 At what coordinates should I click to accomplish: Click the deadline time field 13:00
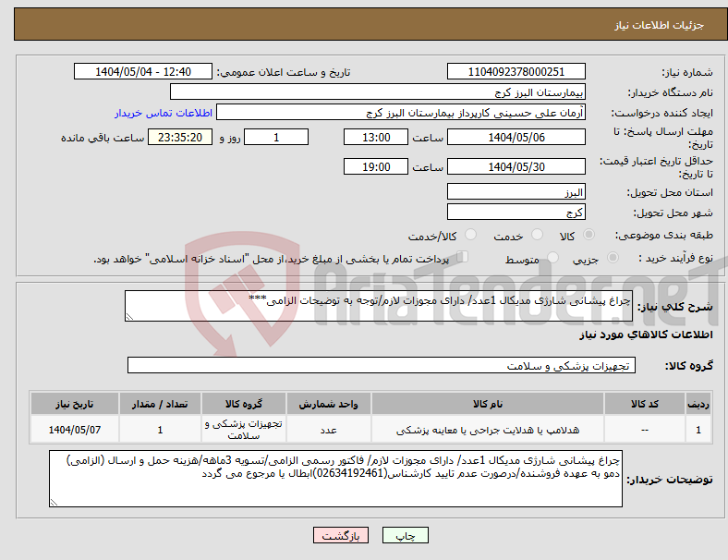click(376, 137)
